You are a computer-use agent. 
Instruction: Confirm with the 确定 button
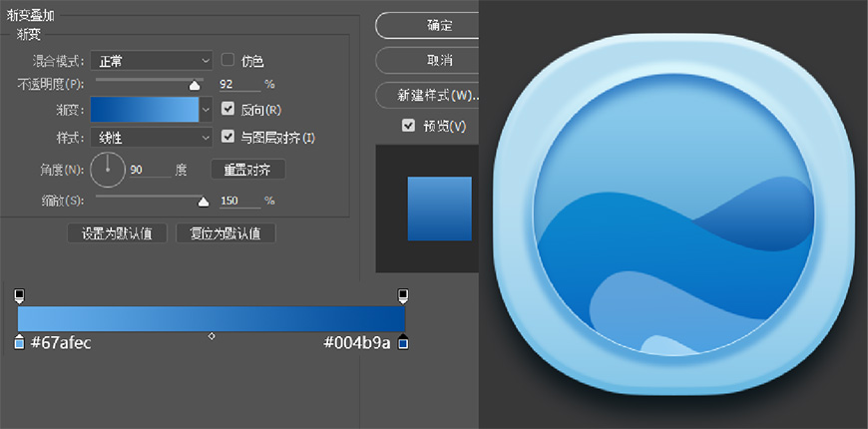(x=427, y=26)
